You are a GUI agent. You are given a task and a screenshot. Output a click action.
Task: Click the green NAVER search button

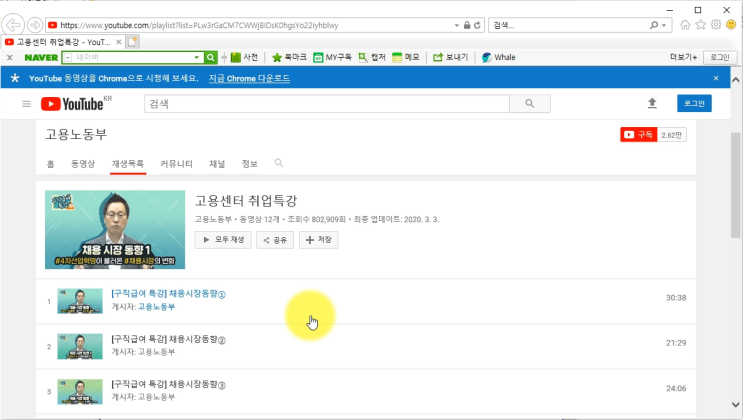coord(210,57)
